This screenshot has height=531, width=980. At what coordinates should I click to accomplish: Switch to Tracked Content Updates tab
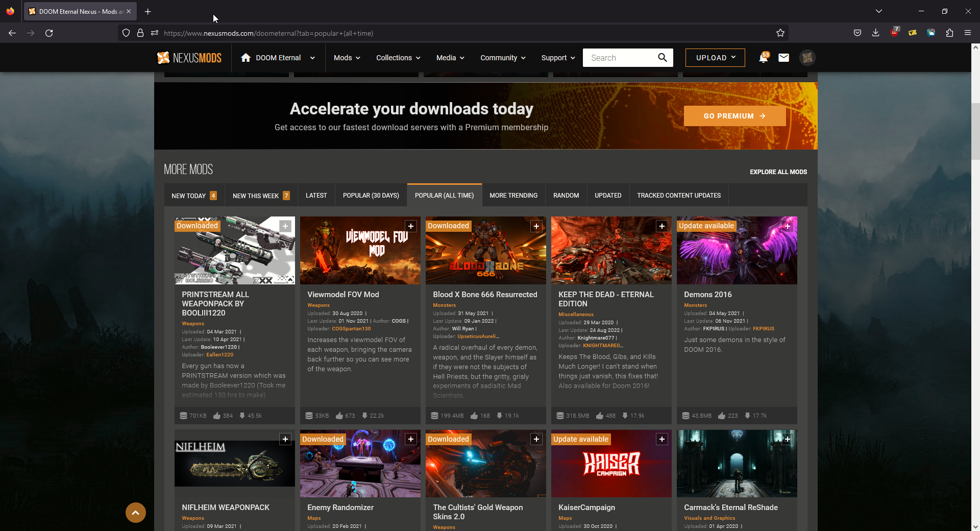[679, 196]
